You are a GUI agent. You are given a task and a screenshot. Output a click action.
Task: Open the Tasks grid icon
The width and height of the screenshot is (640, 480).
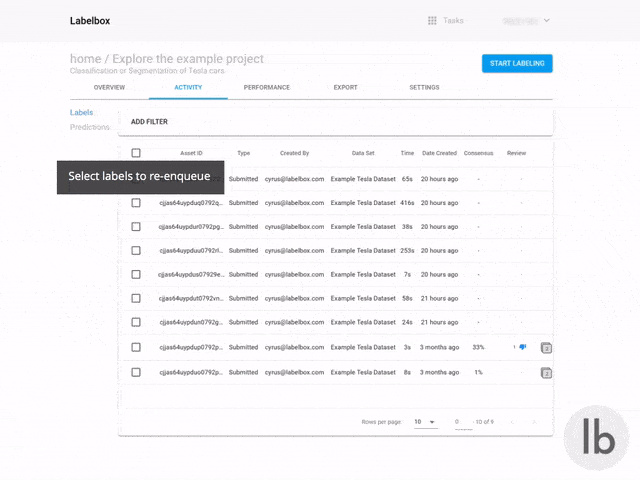[432, 20]
